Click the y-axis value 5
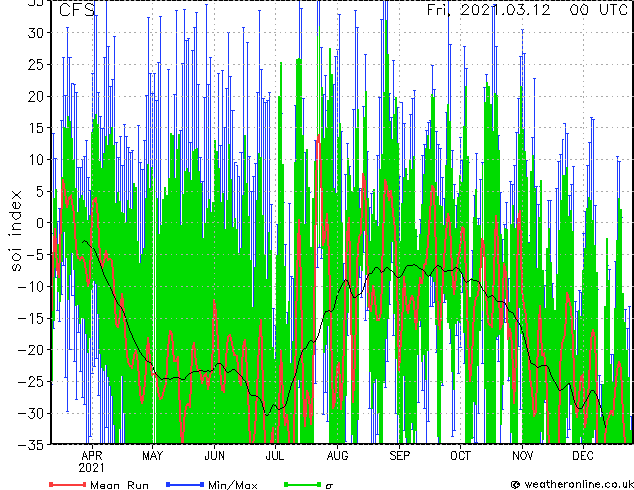Viewport: 634px width, 490px height. pos(40,192)
